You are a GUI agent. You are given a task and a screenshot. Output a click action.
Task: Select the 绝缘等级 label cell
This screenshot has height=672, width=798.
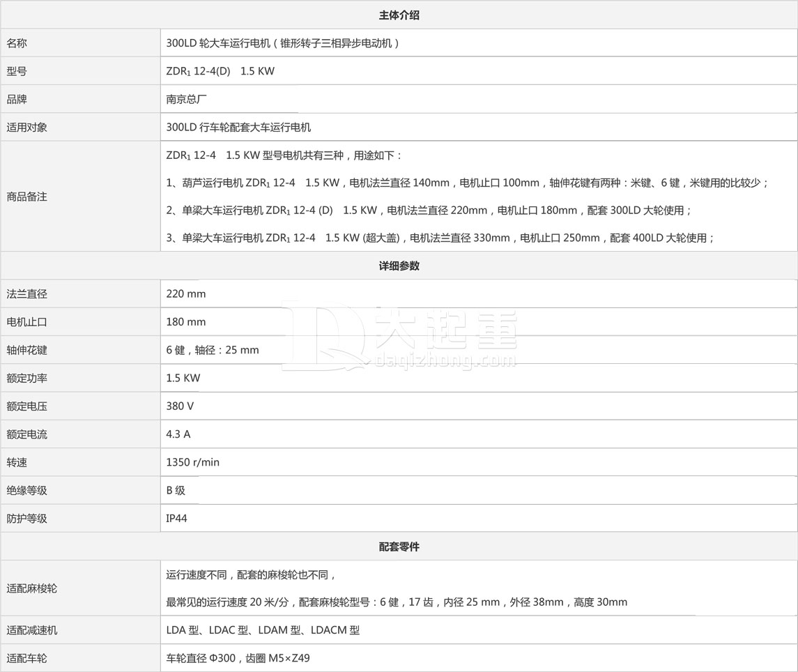pyautogui.click(x=80, y=490)
